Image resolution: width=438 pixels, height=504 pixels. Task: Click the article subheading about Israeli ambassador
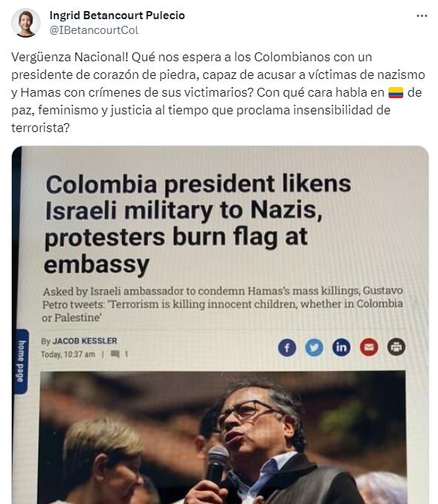pyautogui.click(x=222, y=304)
